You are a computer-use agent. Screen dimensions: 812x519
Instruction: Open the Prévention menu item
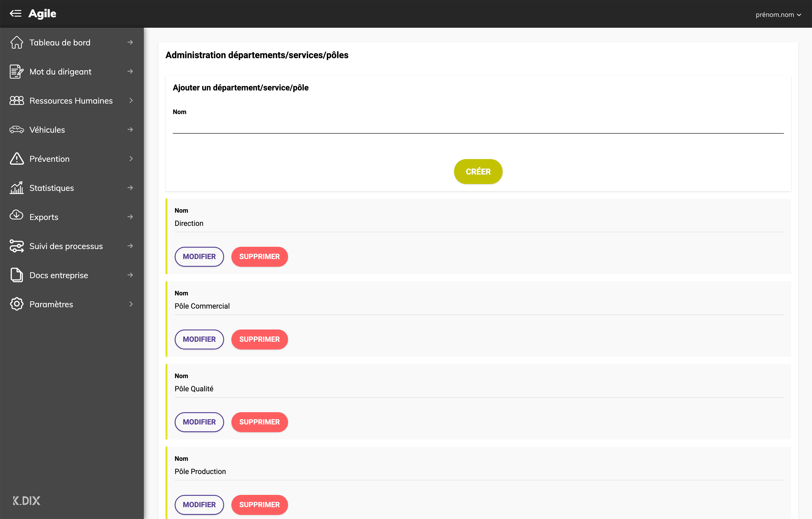tap(72, 159)
